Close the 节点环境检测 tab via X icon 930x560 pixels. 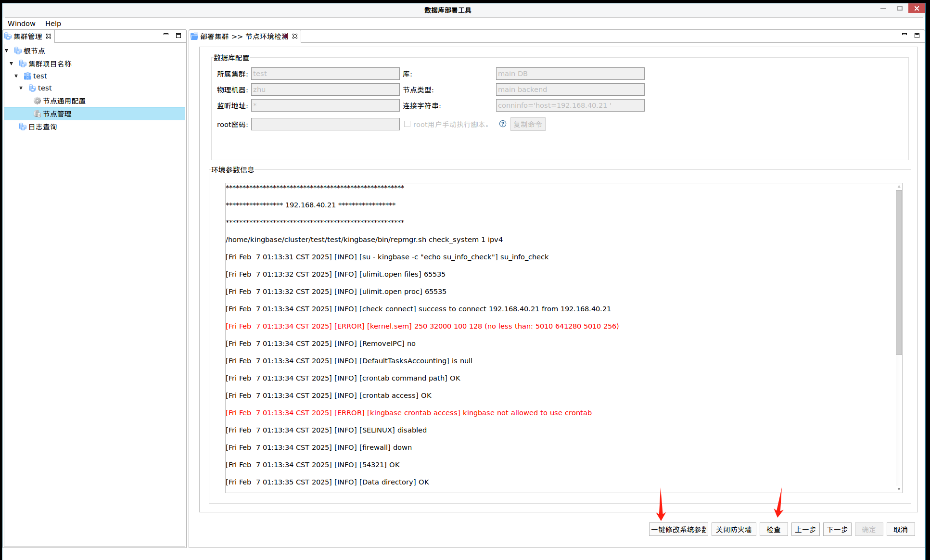295,36
